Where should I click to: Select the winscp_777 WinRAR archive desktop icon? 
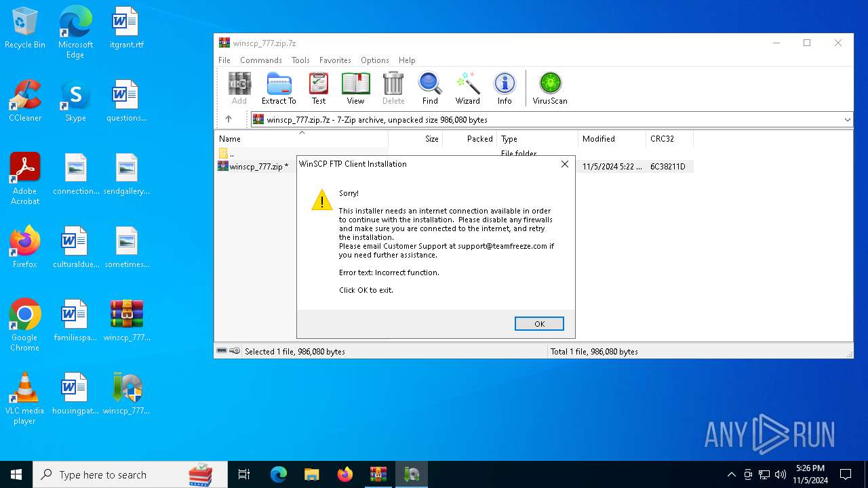(126, 321)
